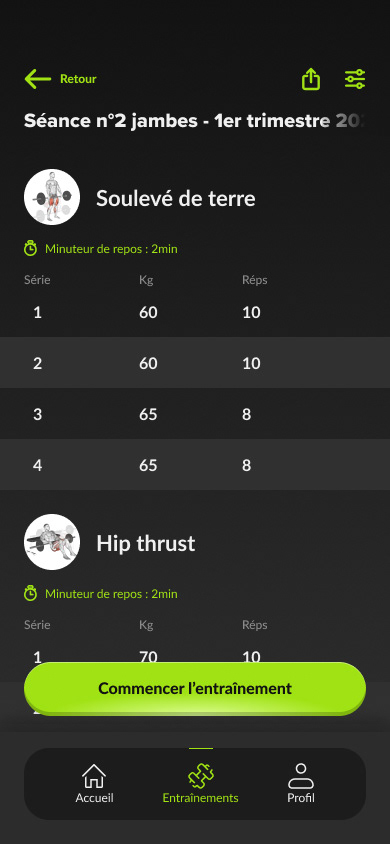Open the Hip thrust exercise thumbnail
This screenshot has height=844, width=390.
(52, 541)
